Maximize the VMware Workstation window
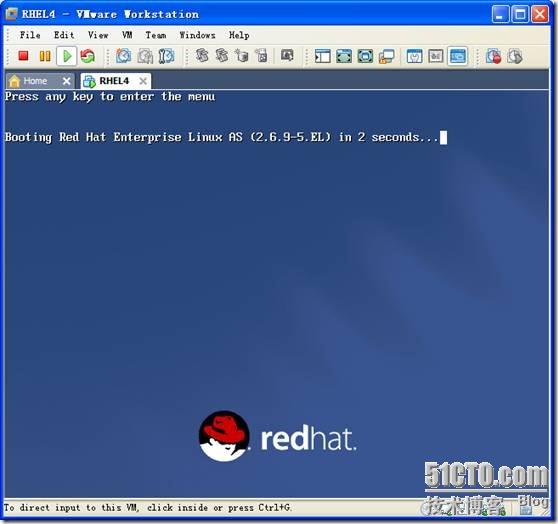 click(x=520, y=14)
